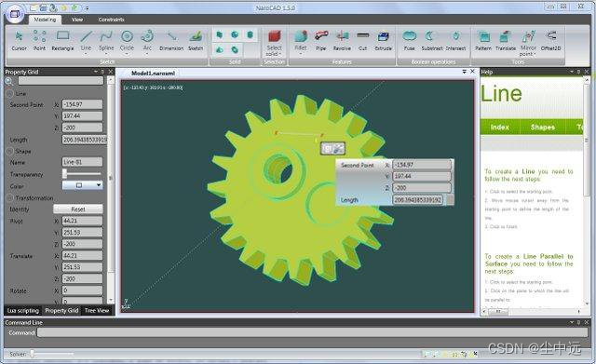Click the cylinder solid icon in Solid group
The height and width of the screenshot is (364, 596).
point(250,35)
